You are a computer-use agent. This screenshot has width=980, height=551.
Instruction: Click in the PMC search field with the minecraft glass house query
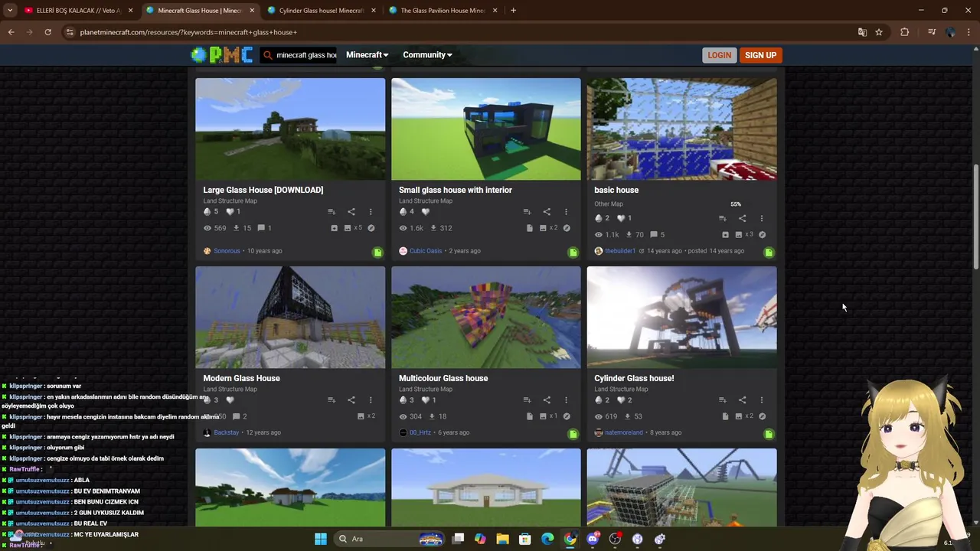click(x=306, y=55)
